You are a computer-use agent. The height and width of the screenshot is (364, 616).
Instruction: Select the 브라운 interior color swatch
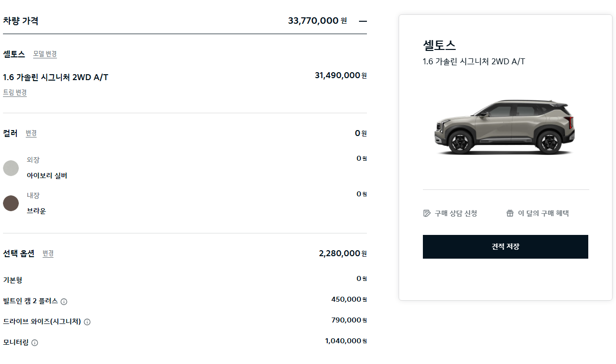[x=11, y=203]
